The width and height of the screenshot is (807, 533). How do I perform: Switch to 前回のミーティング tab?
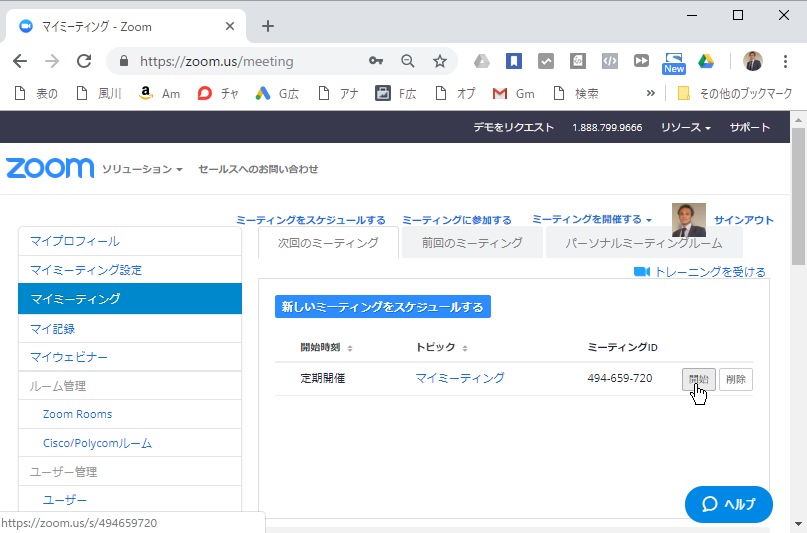472,243
